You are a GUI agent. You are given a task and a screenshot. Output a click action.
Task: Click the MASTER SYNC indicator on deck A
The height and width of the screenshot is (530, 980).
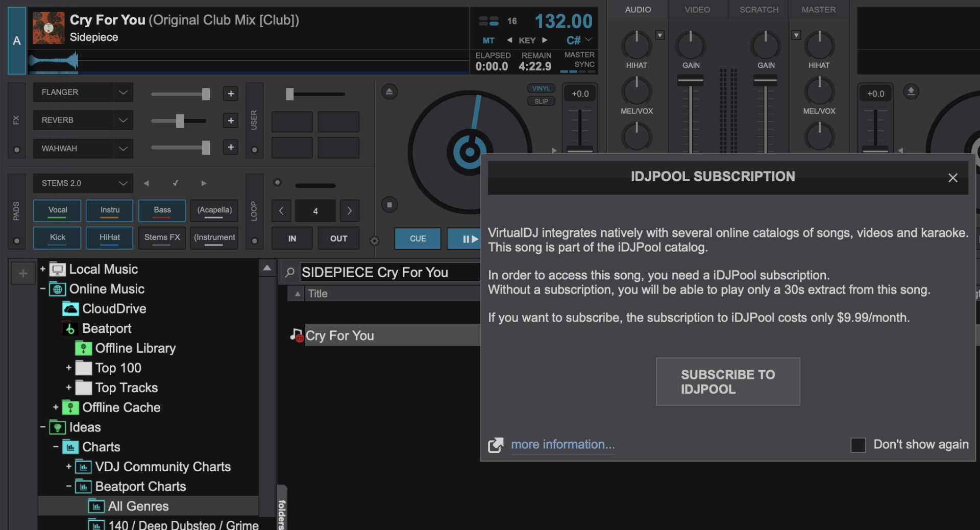click(x=579, y=60)
